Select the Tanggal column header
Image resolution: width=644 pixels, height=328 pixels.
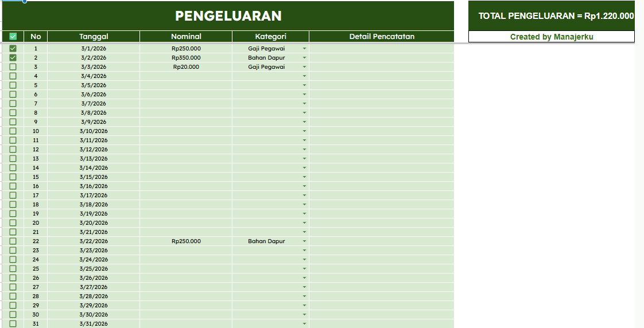pos(94,36)
